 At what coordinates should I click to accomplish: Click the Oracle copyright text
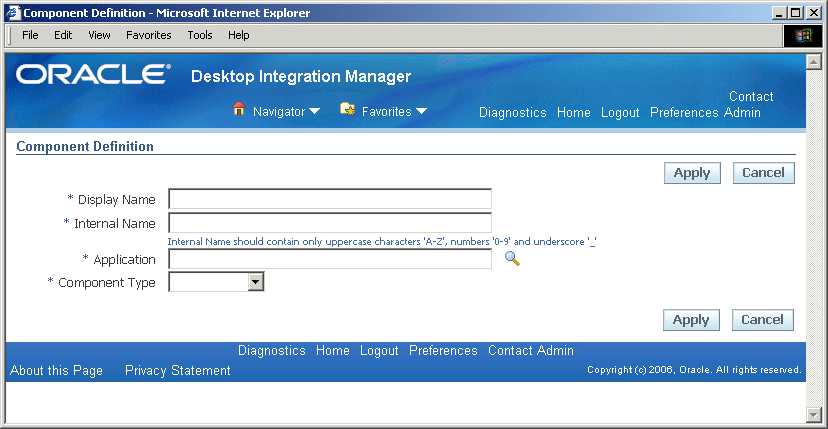[694, 370]
